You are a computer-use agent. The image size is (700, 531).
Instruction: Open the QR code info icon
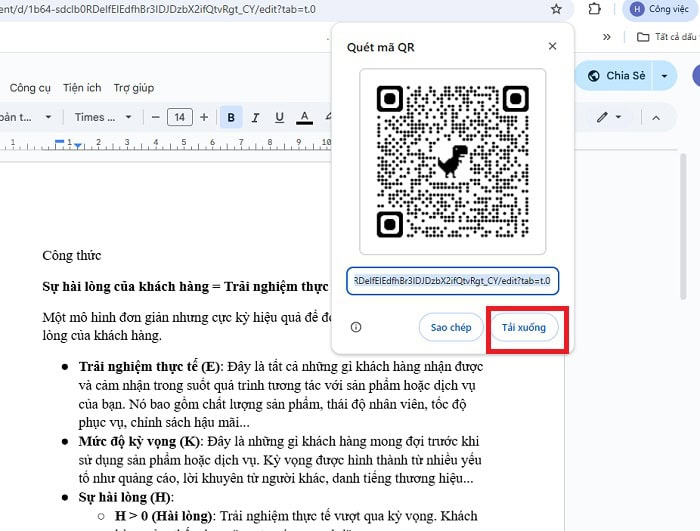click(356, 327)
